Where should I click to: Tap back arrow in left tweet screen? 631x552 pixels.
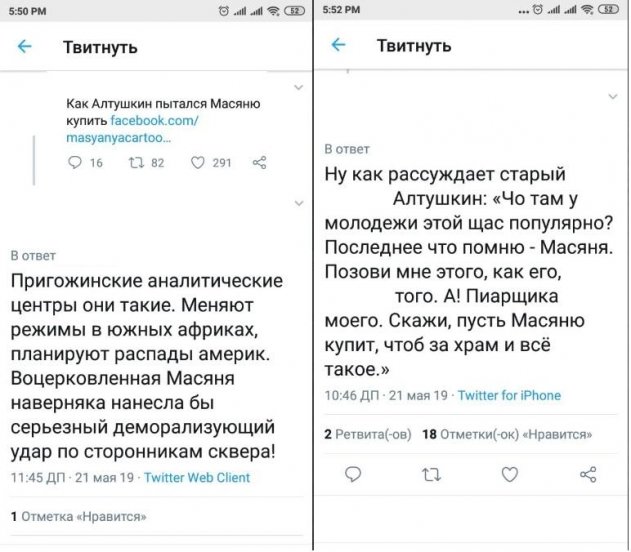coord(25,46)
